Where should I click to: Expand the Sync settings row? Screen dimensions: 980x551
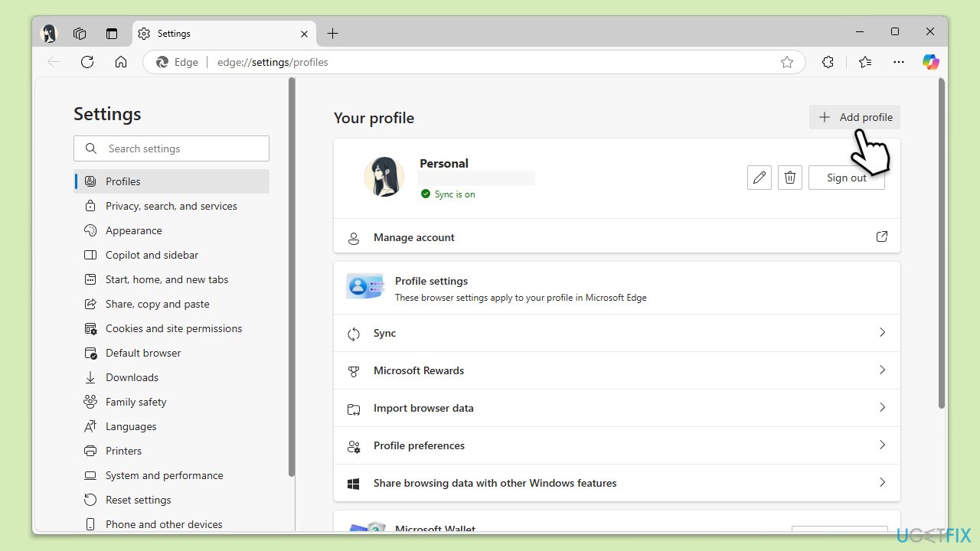617,333
